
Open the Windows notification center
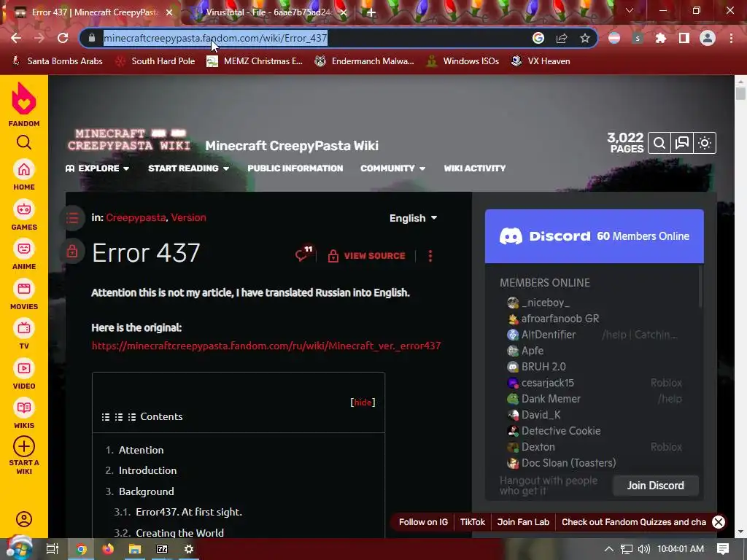[723, 549]
